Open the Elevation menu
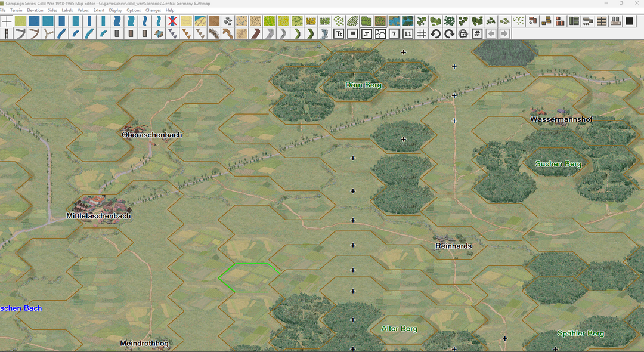 coord(35,10)
